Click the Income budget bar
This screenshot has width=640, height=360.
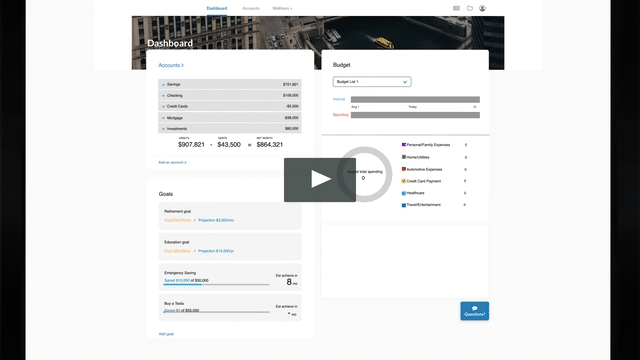[415, 100]
